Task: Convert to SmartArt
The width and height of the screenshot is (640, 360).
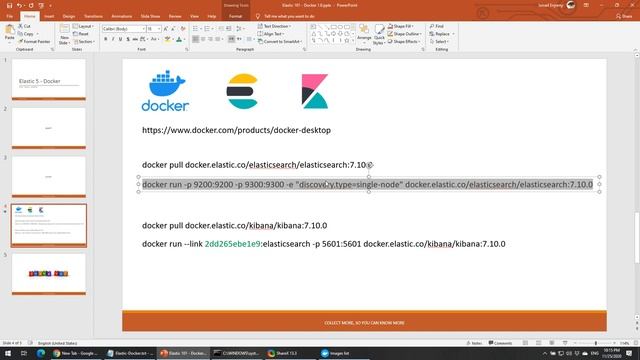Action: point(280,42)
